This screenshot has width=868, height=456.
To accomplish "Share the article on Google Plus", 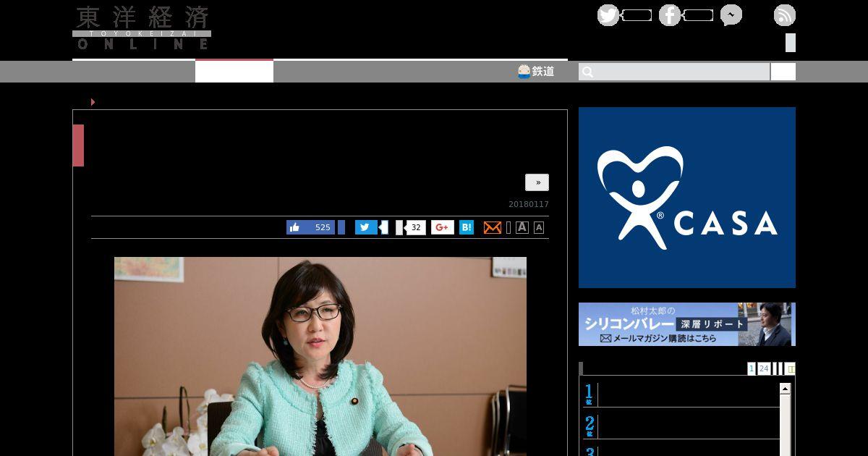I will point(443,227).
